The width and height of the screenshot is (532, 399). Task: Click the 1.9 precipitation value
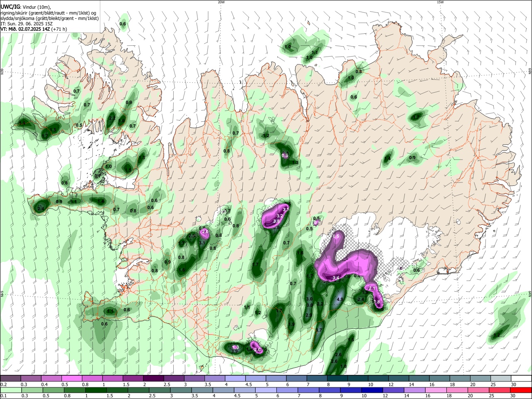point(291,325)
